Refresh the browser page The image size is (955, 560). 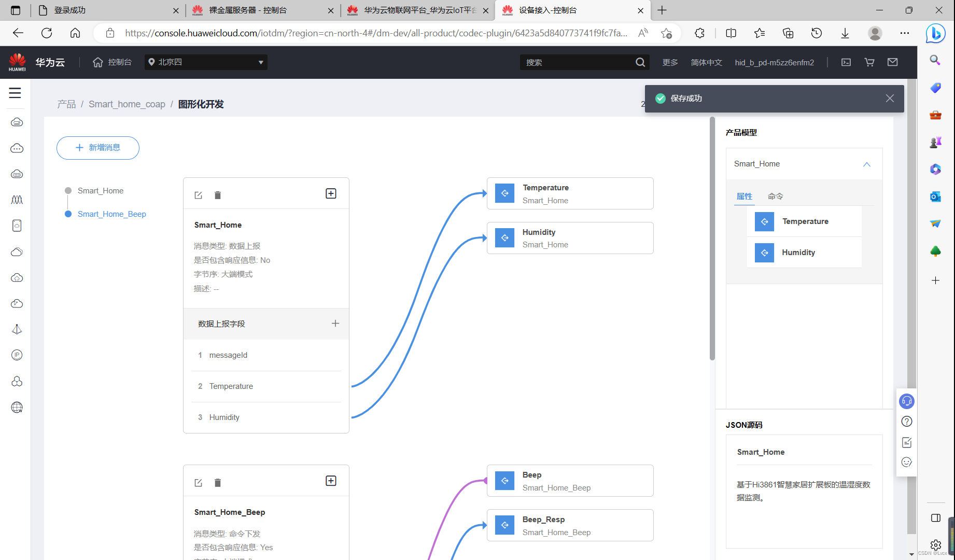click(47, 33)
